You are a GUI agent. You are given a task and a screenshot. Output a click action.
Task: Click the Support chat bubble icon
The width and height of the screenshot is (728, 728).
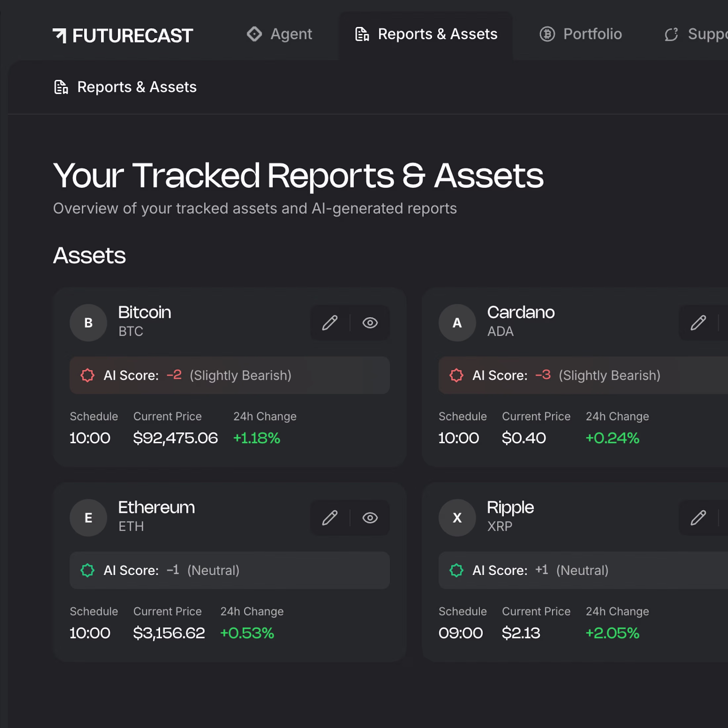[x=671, y=34]
